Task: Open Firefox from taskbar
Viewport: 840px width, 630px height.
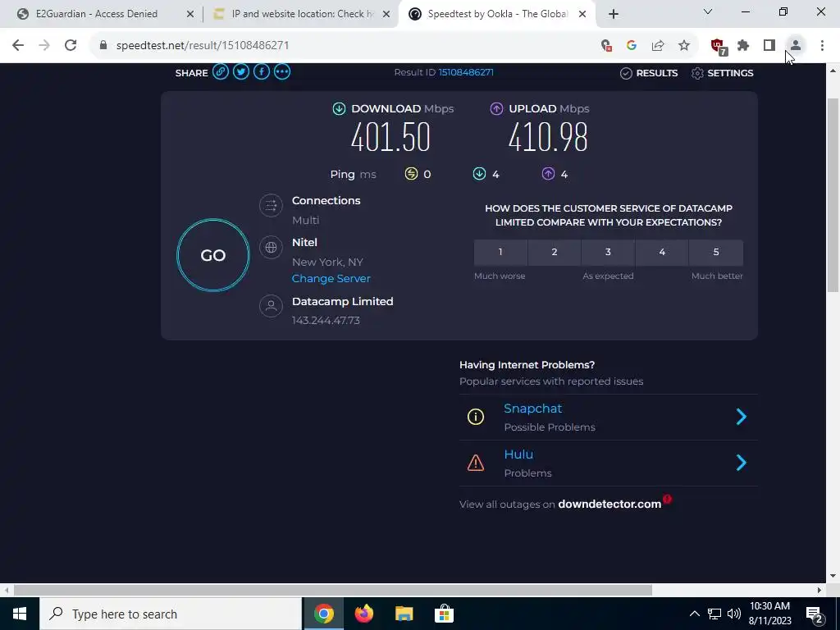Action: pyautogui.click(x=363, y=614)
